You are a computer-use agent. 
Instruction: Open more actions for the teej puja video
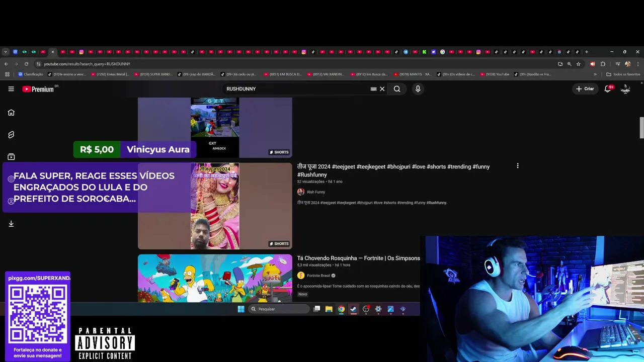517,166
